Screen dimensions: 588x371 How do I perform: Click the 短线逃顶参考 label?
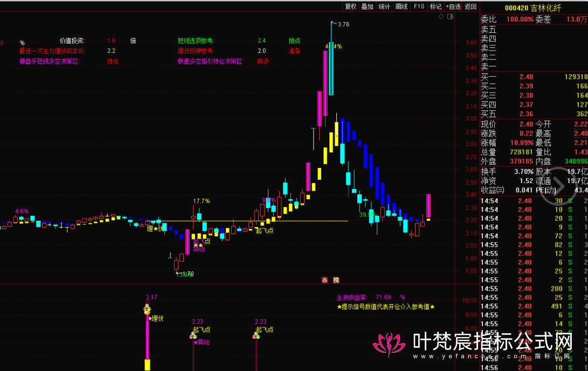196,41
